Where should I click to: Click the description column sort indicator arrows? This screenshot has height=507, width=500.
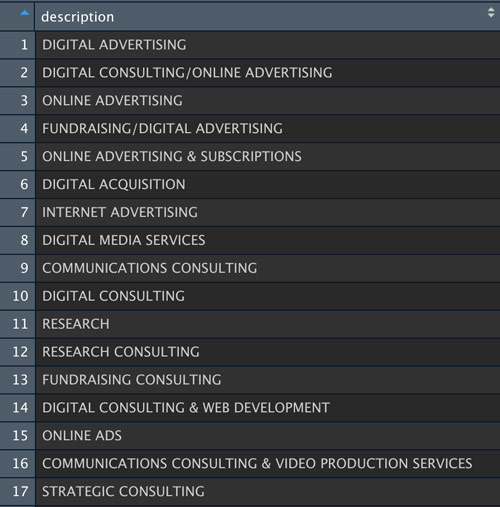(491, 13)
